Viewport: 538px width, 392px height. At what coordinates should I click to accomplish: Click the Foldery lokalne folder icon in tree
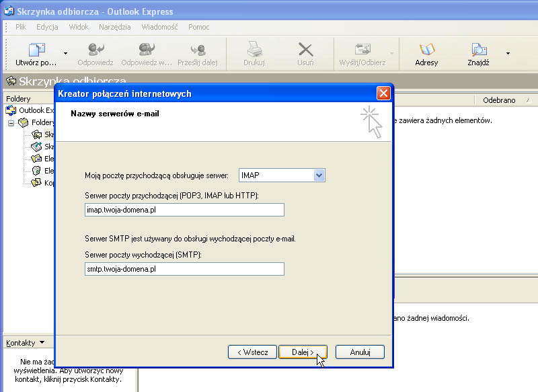24,122
